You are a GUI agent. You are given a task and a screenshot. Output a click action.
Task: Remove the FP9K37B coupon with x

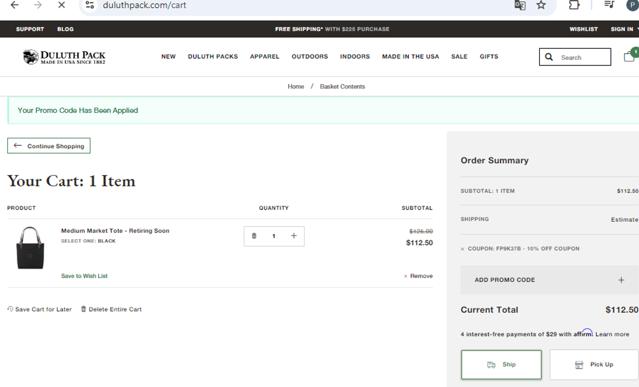click(x=463, y=248)
